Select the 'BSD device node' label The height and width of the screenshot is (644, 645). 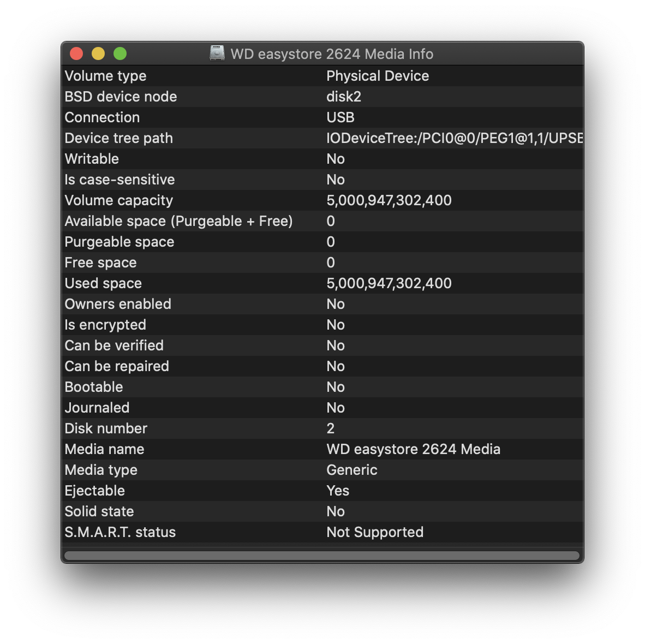click(121, 97)
